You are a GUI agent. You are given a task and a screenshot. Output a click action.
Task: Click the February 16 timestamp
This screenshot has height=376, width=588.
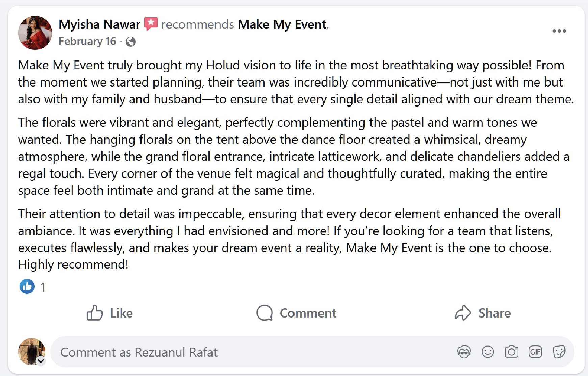(87, 42)
